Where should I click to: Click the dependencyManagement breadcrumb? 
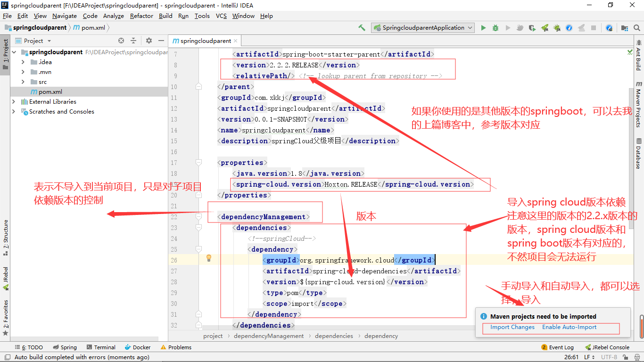pyautogui.click(x=269, y=336)
